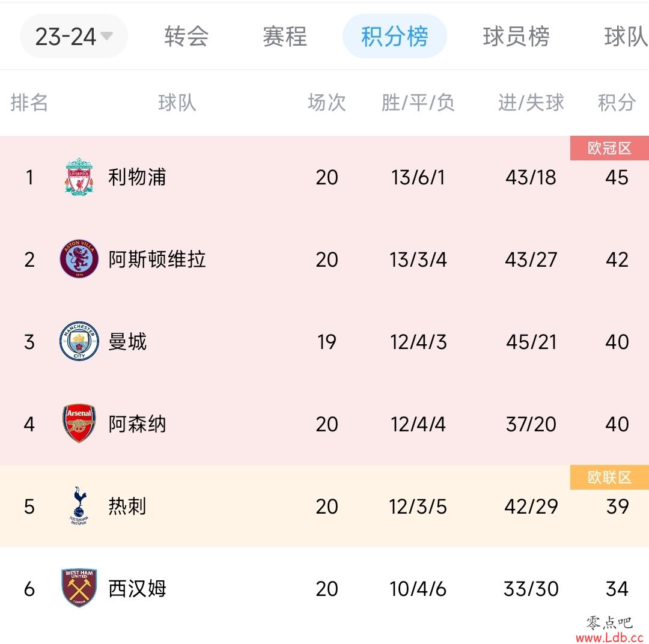Switch to the 赛程 tab
The height and width of the screenshot is (644, 649).
click(x=285, y=37)
